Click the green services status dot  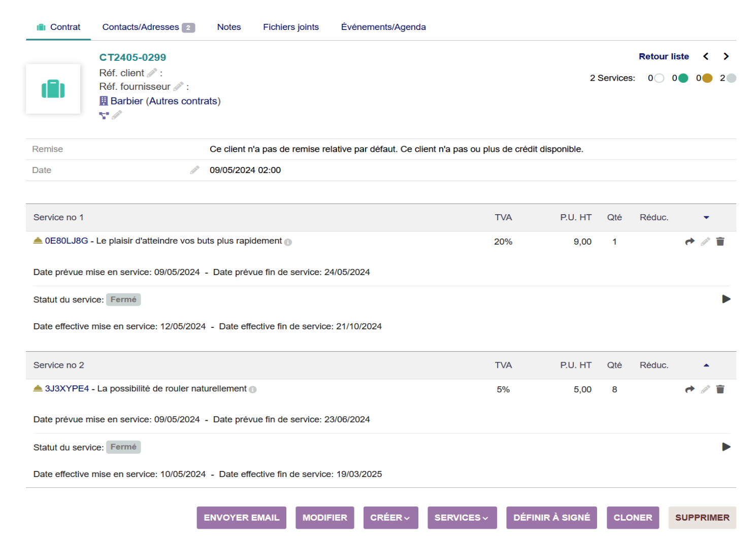683,78
